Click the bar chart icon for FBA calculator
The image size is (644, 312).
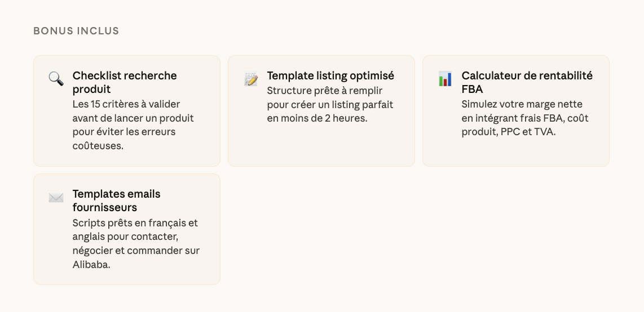click(x=445, y=79)
